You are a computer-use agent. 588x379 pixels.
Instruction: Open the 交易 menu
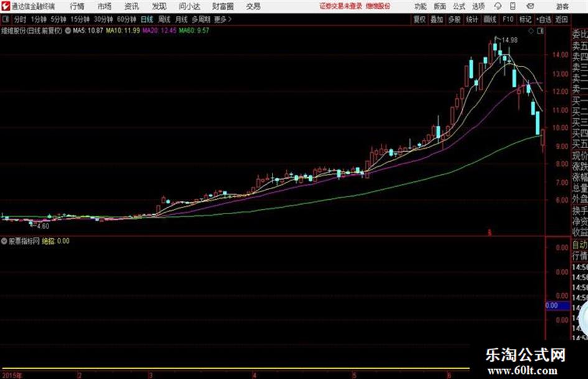(x=253, y=6)
